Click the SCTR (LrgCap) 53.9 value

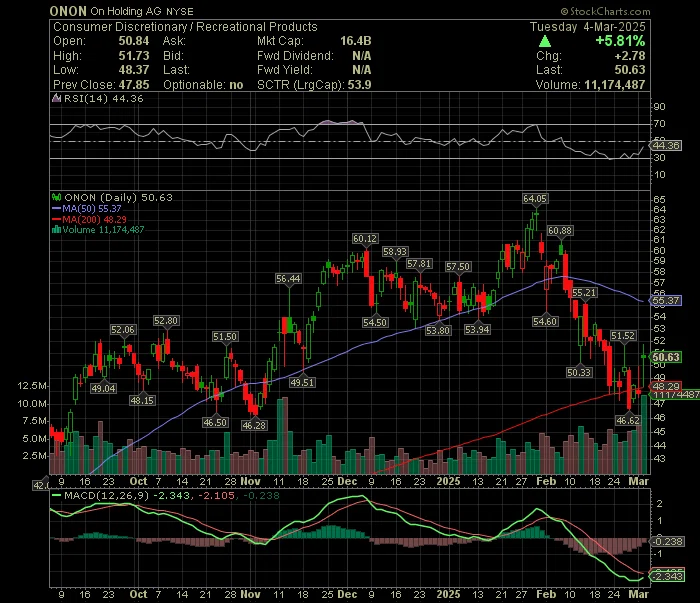coord(359,85)
